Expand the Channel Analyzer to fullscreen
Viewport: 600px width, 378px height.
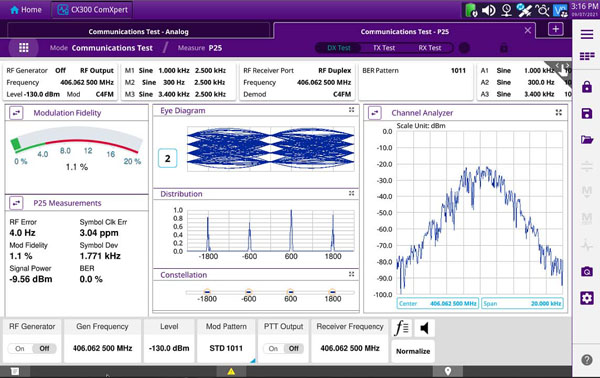pyautogui.click(x=559, y=112)
